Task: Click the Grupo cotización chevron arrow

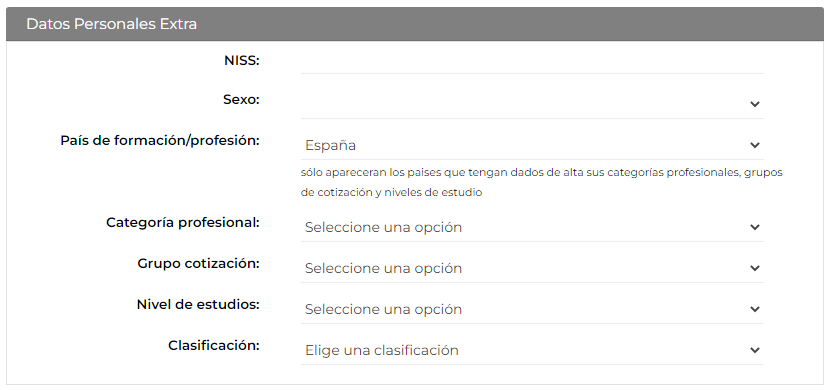Action: click(x=755, y=268)
